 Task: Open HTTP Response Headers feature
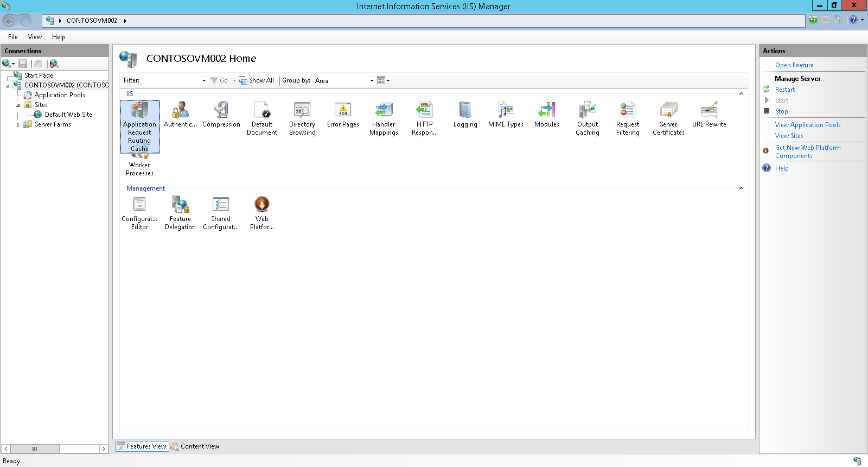424,119
